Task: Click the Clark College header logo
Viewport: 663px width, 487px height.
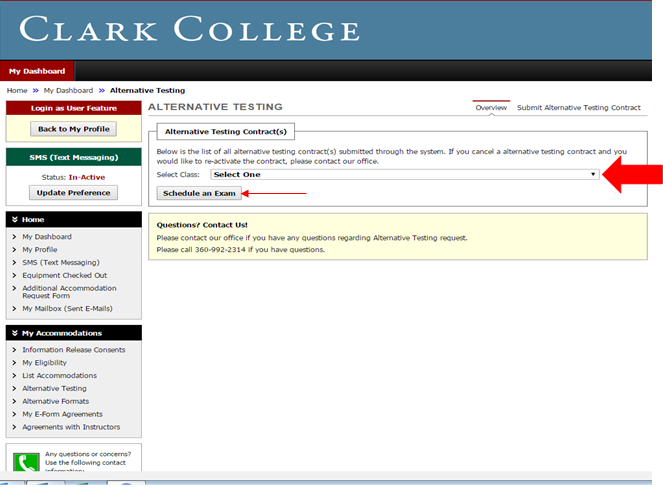Action: click(x=189, y=29)
